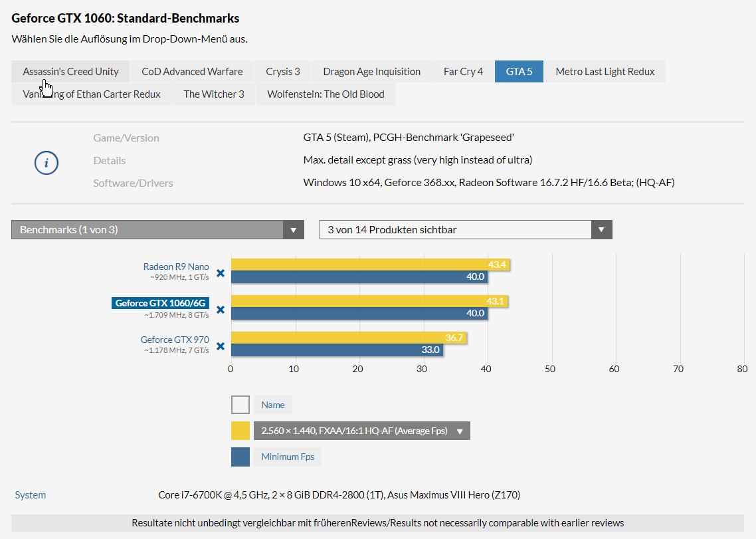Switch to Assassin's Creed Unity tab
Viewport: 756px width, 539px height.
click(x=70, y=72)
